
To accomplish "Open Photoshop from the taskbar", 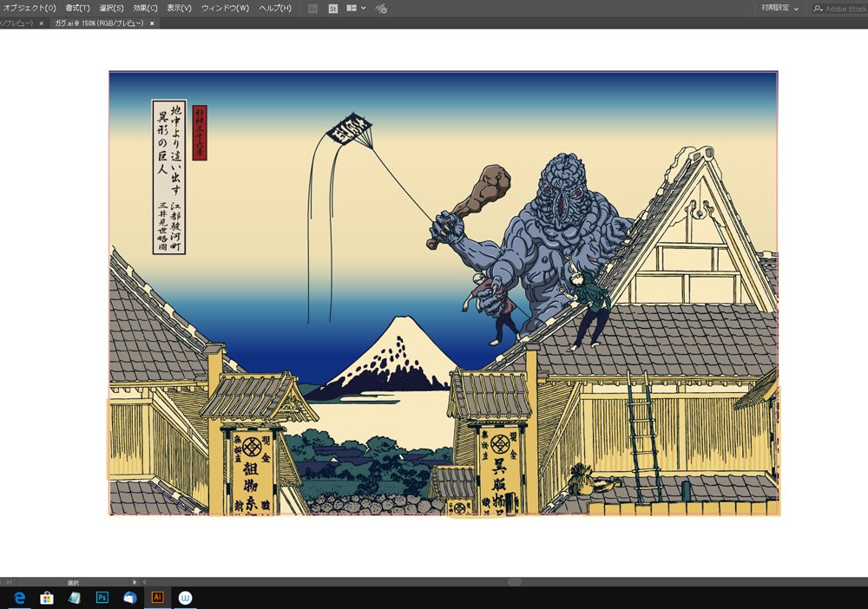I will pos(102,598).
